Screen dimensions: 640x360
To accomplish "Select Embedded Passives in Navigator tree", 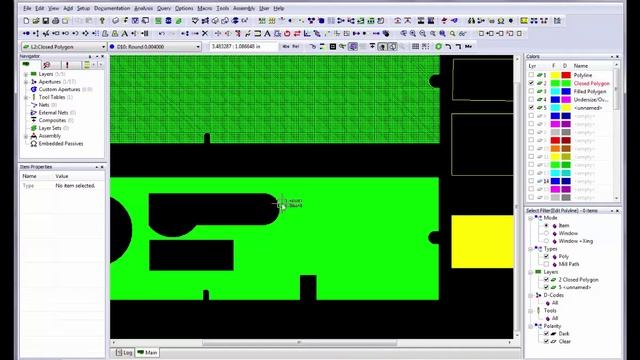I will [x=61, y=144].
